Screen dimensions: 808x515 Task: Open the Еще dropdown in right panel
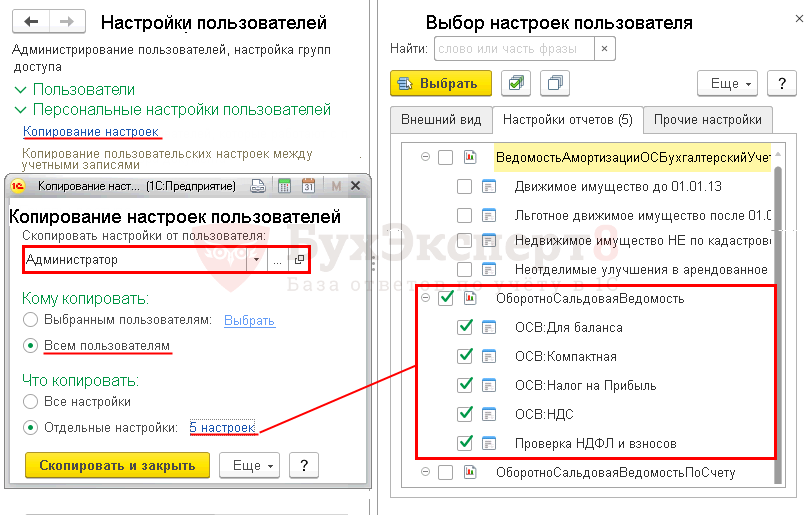click(x=731, y=83)
